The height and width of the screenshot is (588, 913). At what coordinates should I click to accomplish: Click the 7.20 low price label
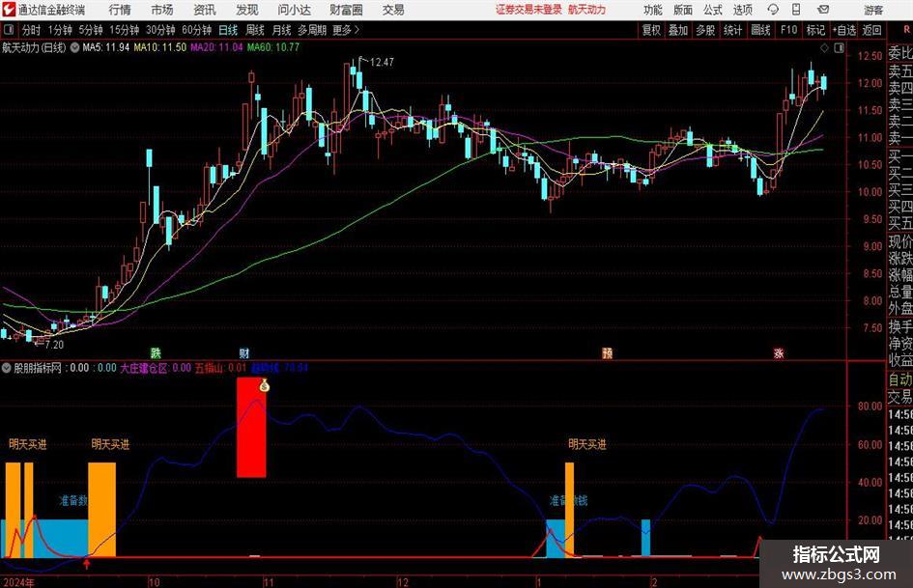[x=53, y=345]
